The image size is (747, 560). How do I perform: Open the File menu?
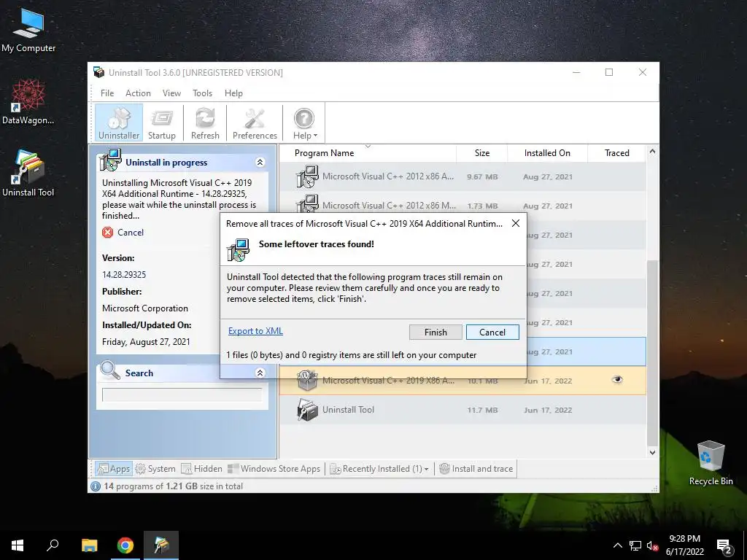click(107, 93)
